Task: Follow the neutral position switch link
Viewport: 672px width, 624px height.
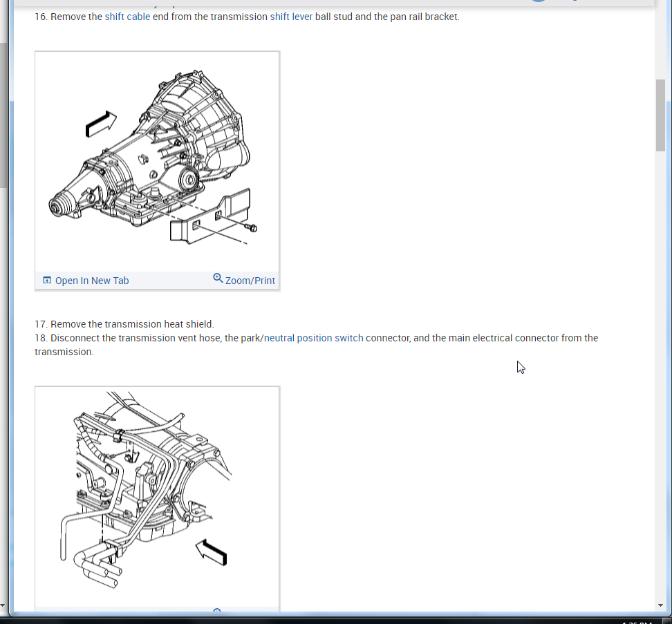Action: coord(313,338)
